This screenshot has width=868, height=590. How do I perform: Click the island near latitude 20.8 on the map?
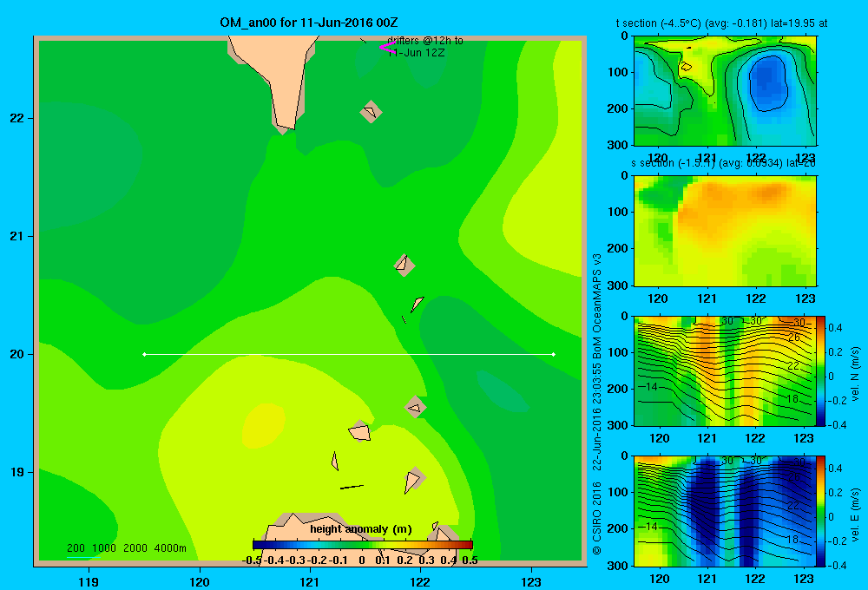[x=404, y=265]
